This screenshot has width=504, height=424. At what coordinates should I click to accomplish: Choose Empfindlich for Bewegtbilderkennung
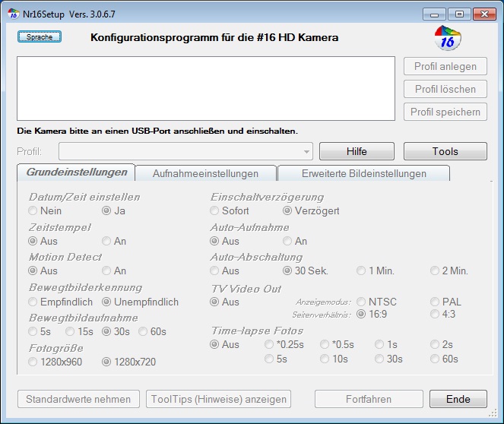point(60,302)
